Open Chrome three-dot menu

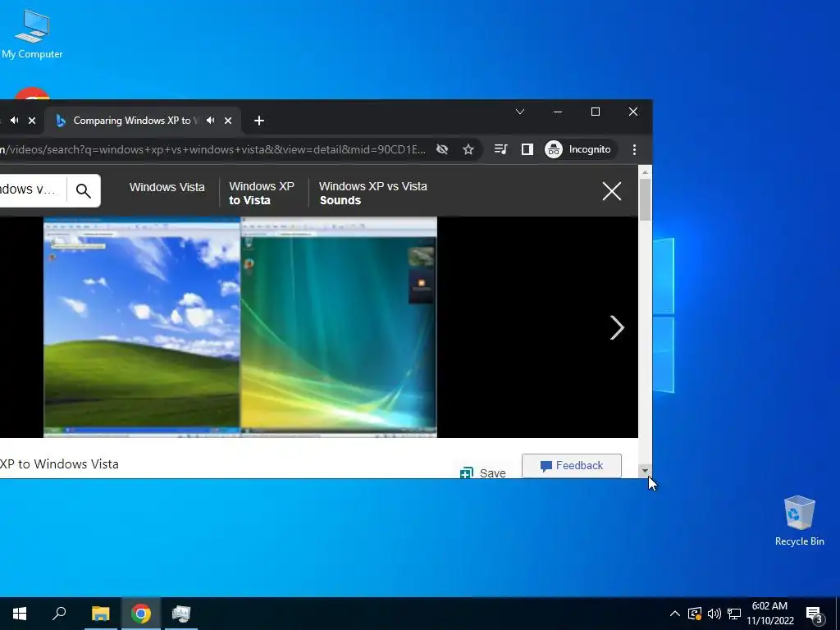[634, 149]
